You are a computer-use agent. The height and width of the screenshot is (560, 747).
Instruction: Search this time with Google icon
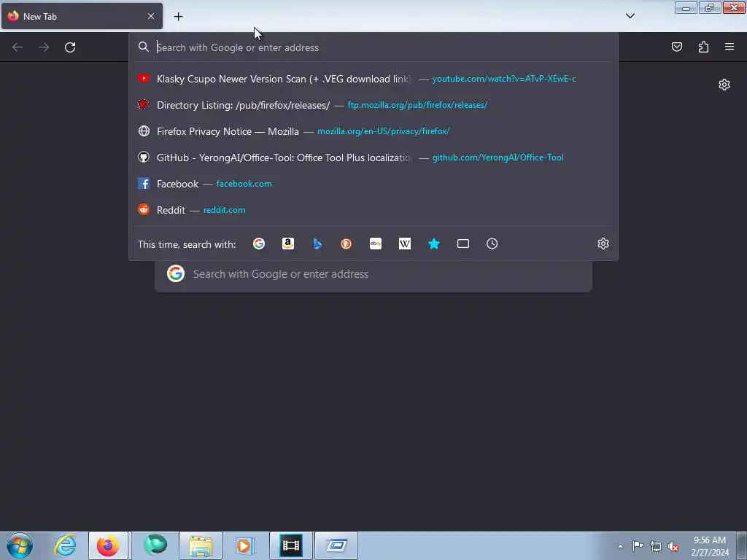pyautogui.click(x=259, y=244)
